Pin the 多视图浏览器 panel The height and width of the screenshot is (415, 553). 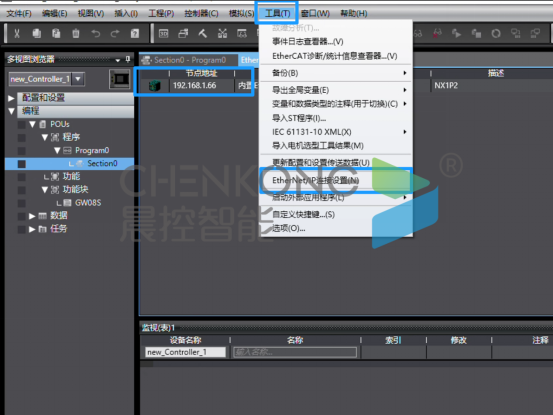[x=128, y=59]
